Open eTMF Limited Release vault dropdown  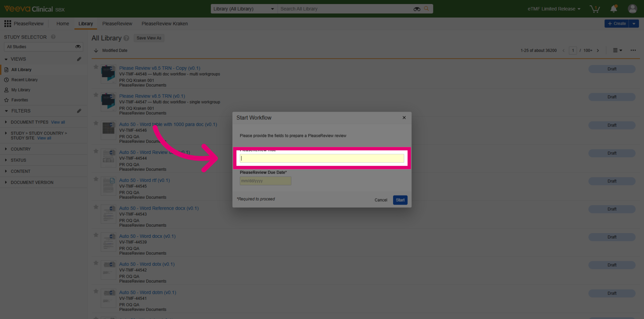pyautogui.click(x=554, y=9)
